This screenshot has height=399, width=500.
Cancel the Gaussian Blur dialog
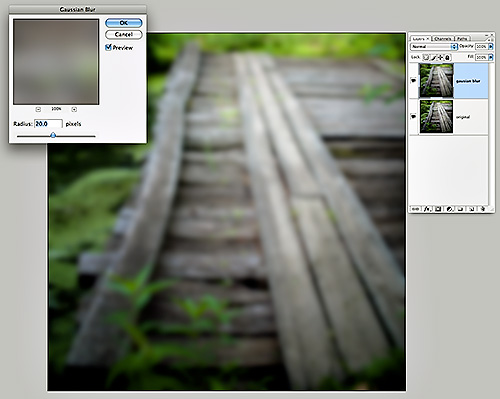124,34
